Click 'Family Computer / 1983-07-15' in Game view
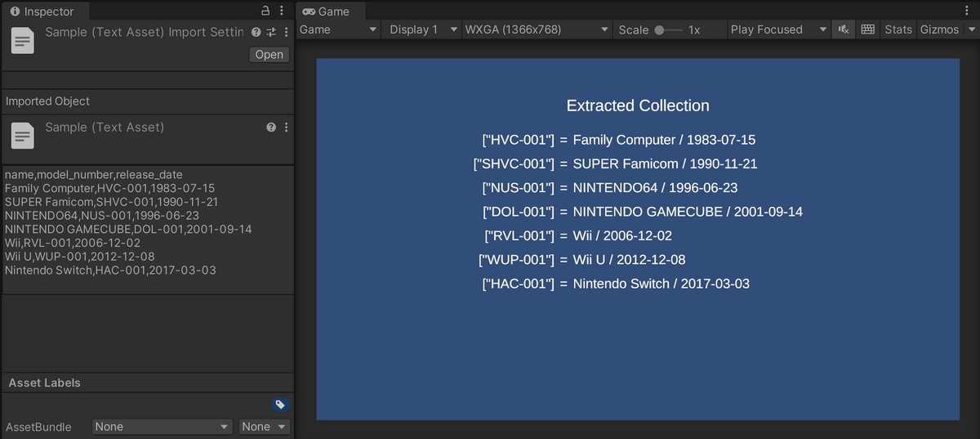This screenshot has height=439, width=980. (664, 140)
